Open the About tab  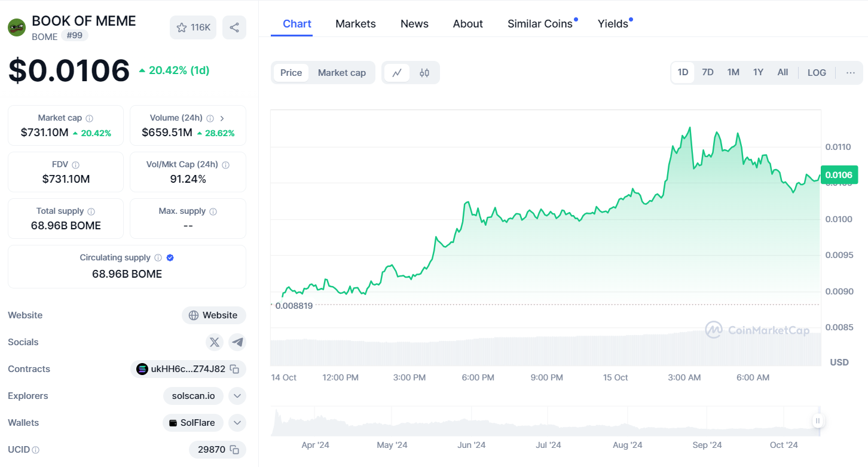[468, 24]
